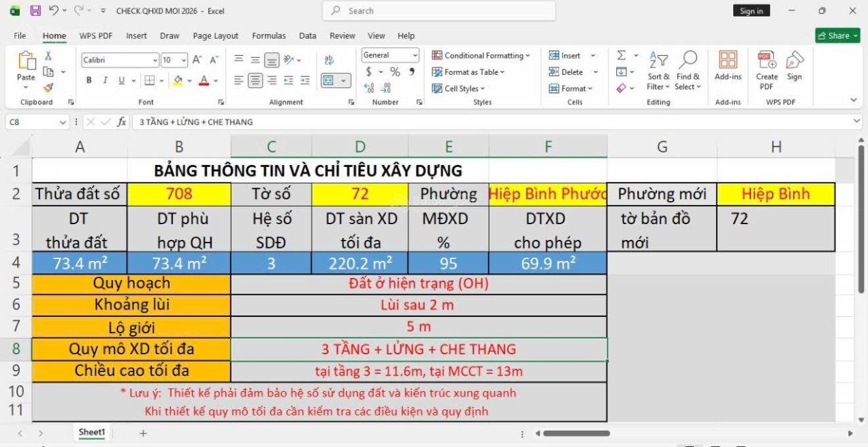This screenshot has width=868, height=447.
Task: Click the Format Painter brush icon
Action: tap(48, 87)
